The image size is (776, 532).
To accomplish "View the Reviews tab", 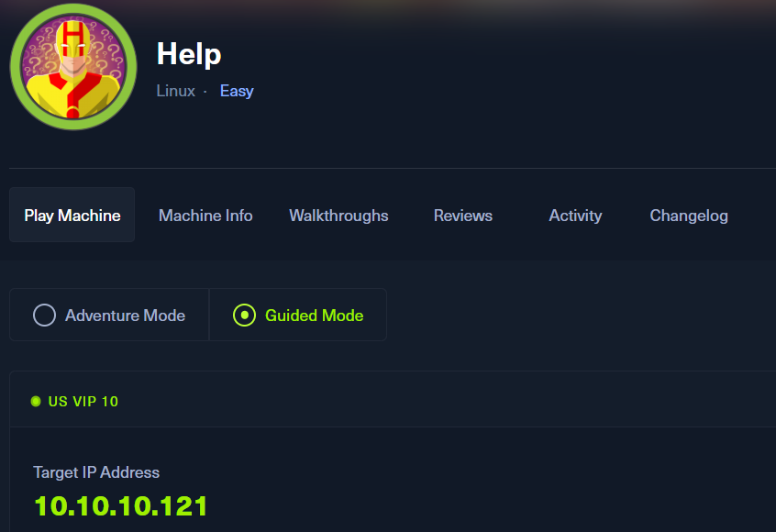I will (x=463, y=216).
